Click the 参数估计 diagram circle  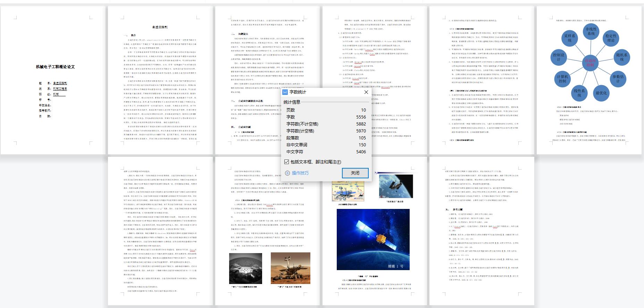tap(618, 79)
